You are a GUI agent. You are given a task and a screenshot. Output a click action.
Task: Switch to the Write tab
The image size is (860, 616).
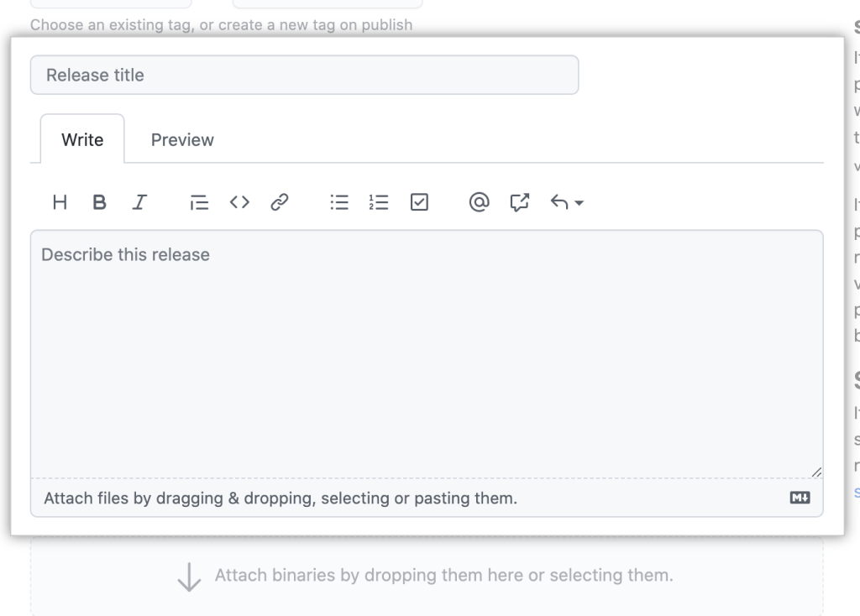(82, 139)
